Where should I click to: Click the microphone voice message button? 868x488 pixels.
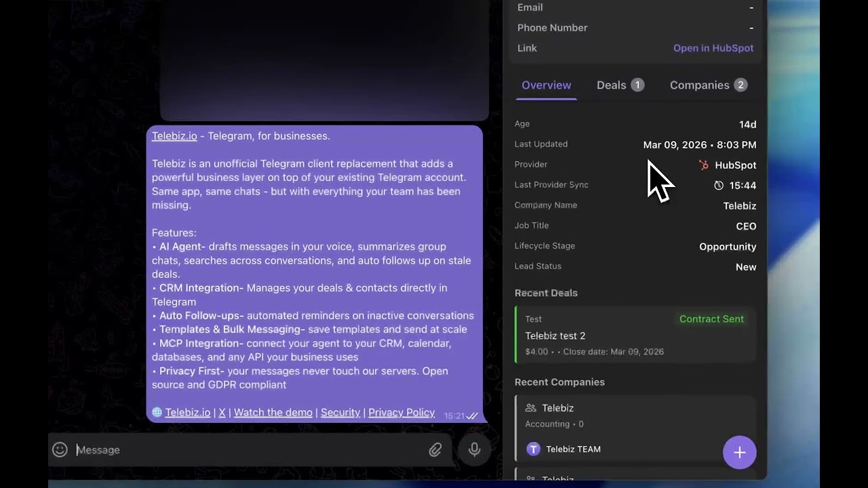pos(474,449)
